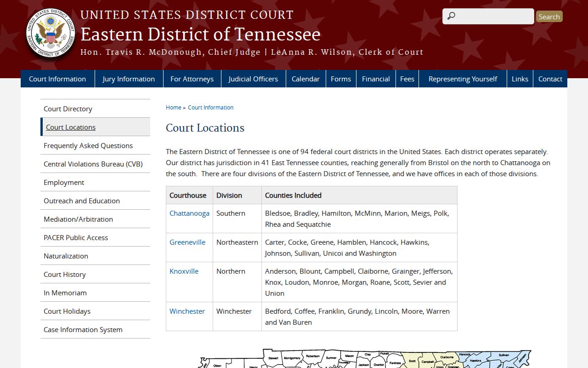Click the Search button
Viewport: 588px width, 368px height.
(549, 17)
